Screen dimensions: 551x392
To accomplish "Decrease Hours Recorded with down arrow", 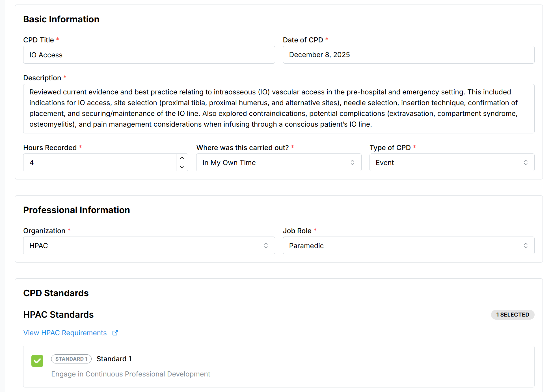I will tap(182, 167).
